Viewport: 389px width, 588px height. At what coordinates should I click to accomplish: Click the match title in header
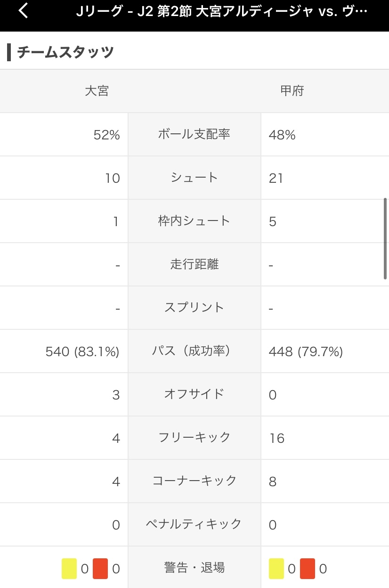pos(222,12)
